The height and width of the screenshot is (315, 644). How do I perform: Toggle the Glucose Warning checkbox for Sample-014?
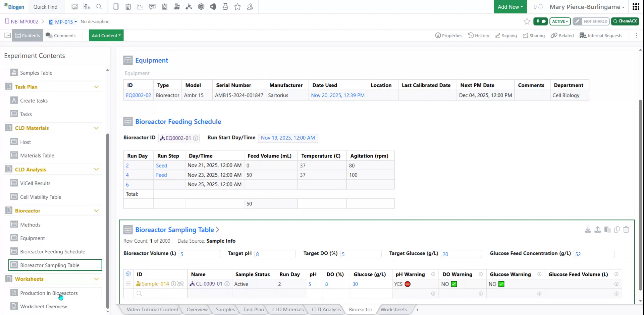[501, 284]
